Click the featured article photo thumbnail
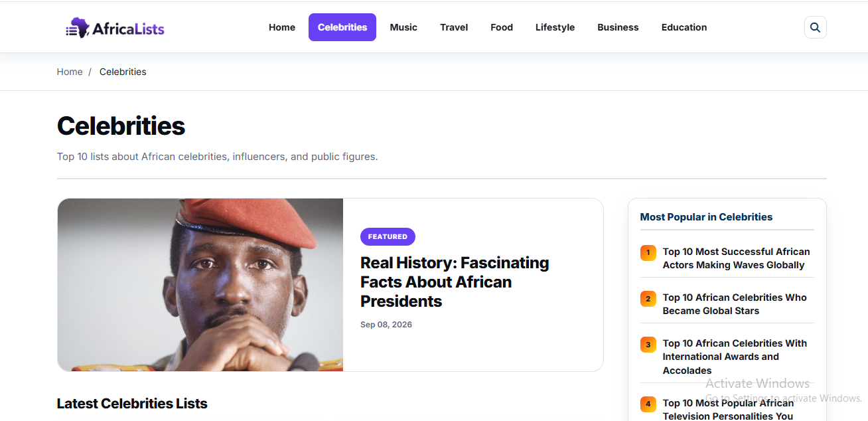868x421 pixels. [200, 285]
